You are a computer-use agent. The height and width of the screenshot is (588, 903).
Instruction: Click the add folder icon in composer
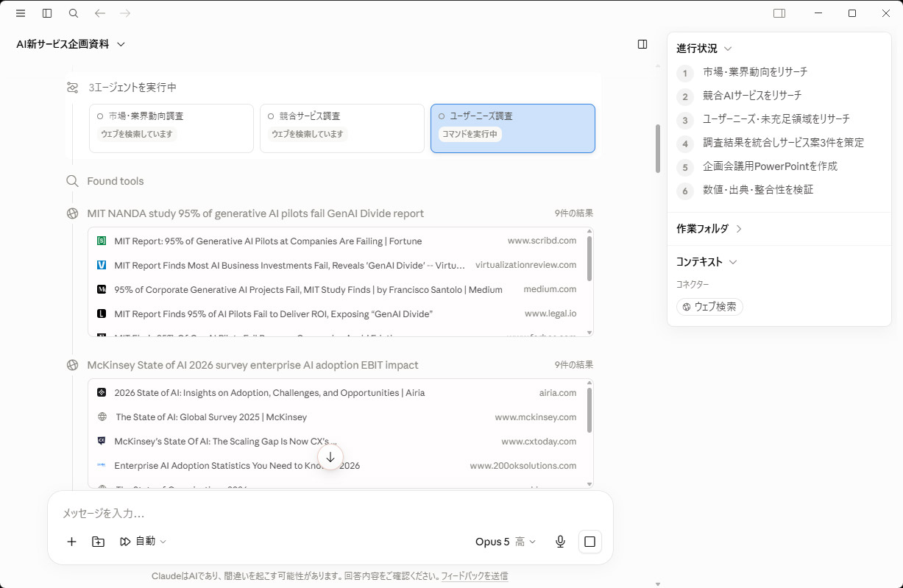click(x=98, y=542)
